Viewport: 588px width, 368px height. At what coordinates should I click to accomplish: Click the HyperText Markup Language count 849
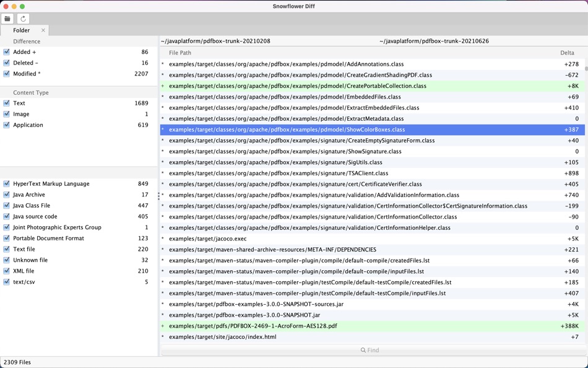(x=143, y=183)
